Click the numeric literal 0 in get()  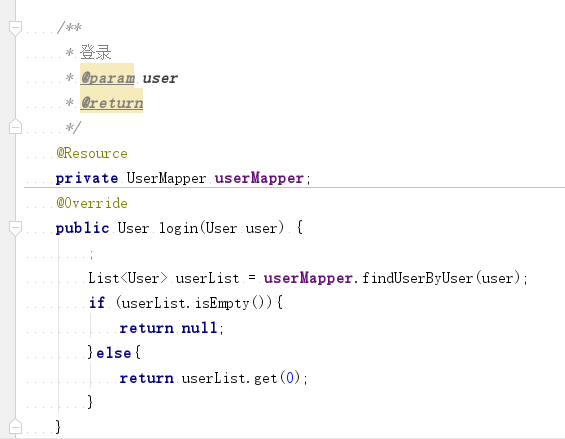(x=290, y=378)
